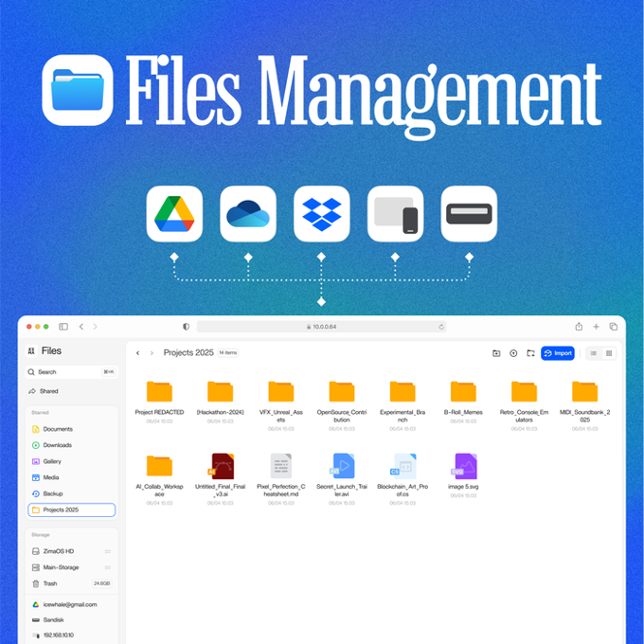Toggle the browser sidebar icon

pos(63,327)
